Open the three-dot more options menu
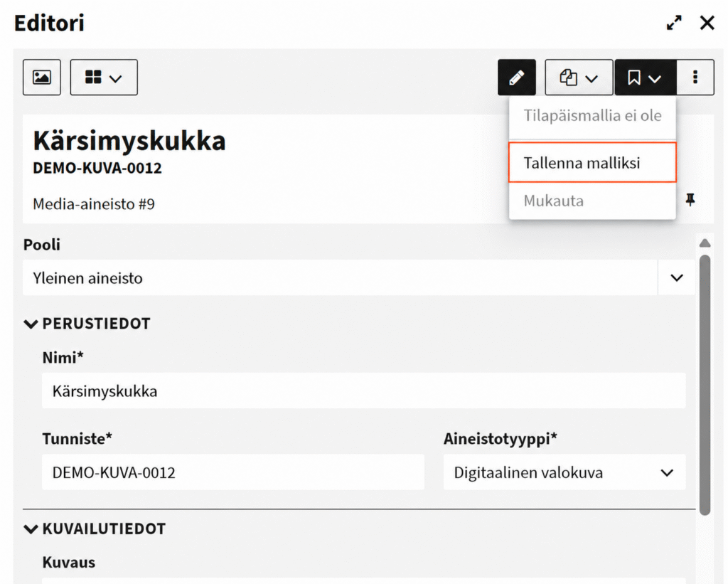 (x=695, y=77)
